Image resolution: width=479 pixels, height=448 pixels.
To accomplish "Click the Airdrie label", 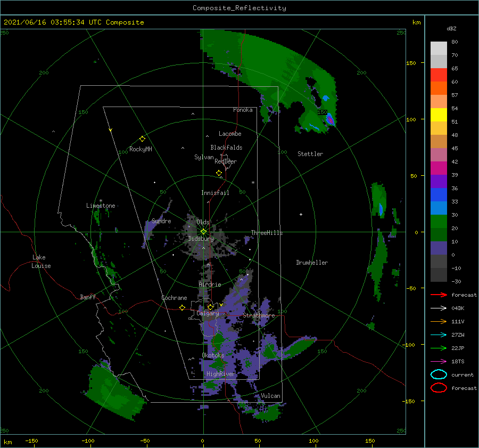I will click(210, 284).
